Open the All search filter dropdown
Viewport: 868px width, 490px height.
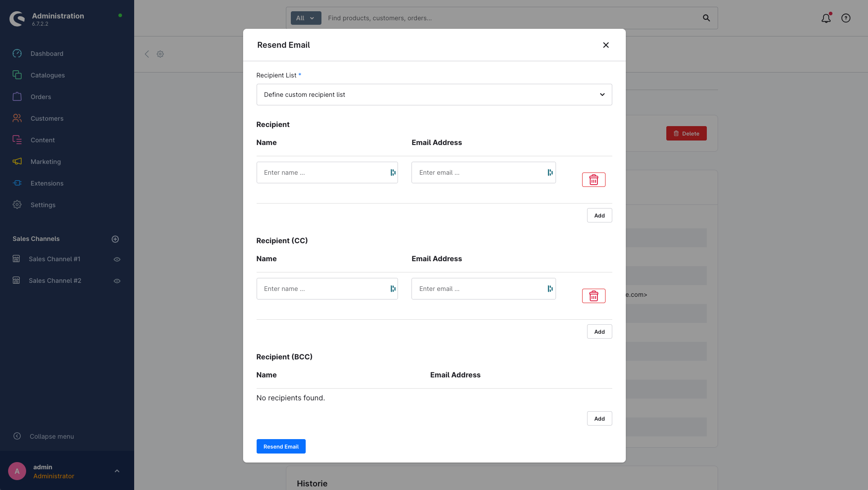point(306,18)
